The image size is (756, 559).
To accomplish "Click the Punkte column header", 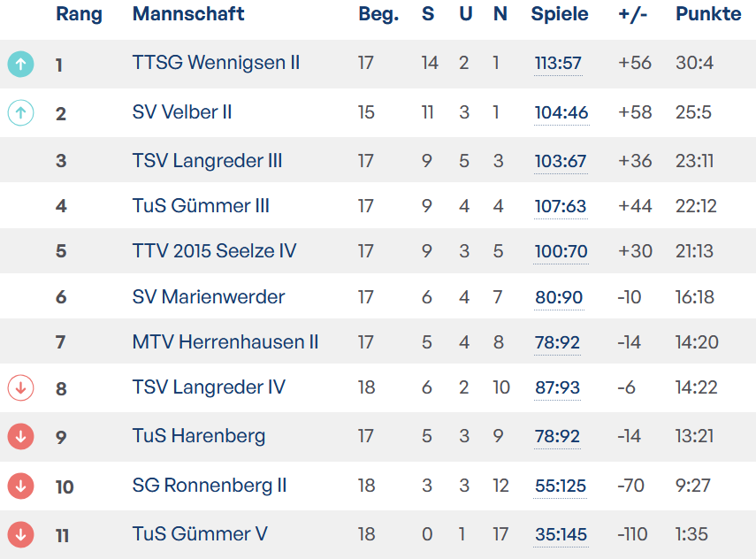I will pos(708,14).
